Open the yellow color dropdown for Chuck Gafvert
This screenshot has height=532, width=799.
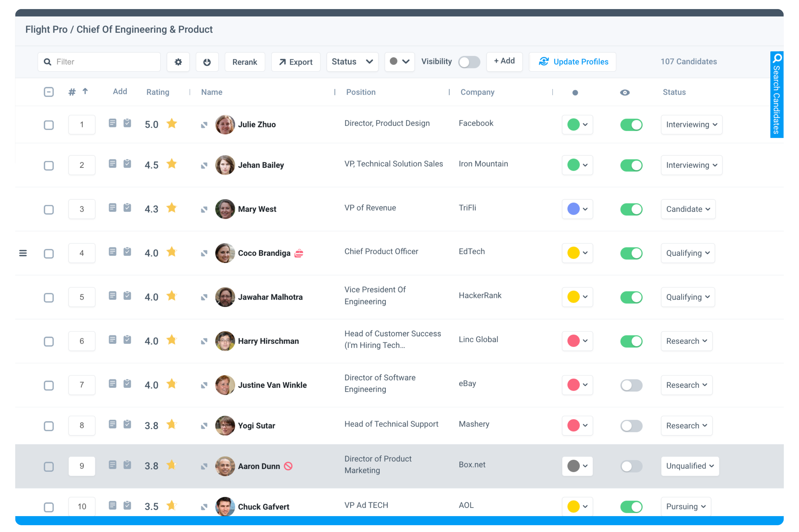pyautogui.click(x=577, y=506)
